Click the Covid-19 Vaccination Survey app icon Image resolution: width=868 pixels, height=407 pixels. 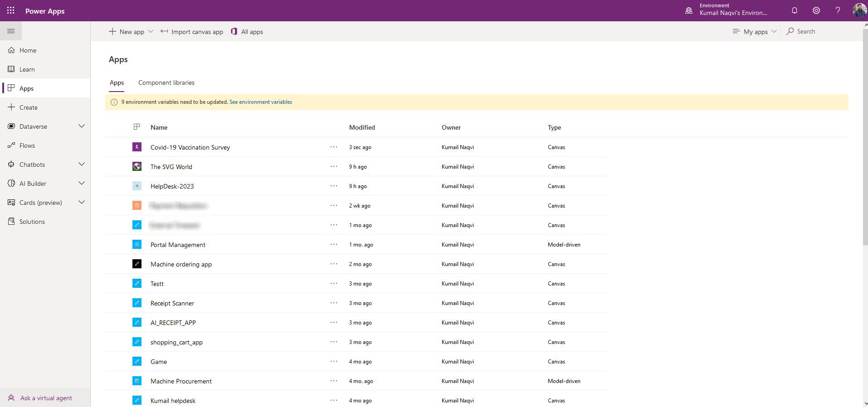[137, 147]
